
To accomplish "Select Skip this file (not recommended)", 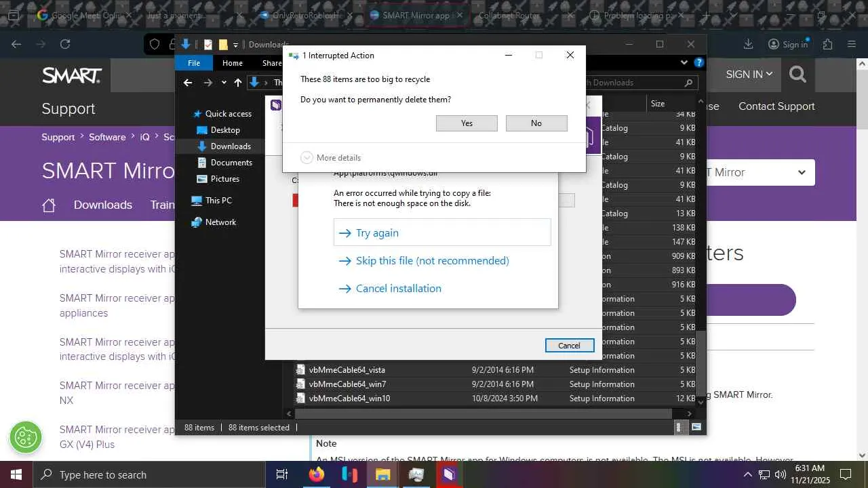I will pos(432,260).
